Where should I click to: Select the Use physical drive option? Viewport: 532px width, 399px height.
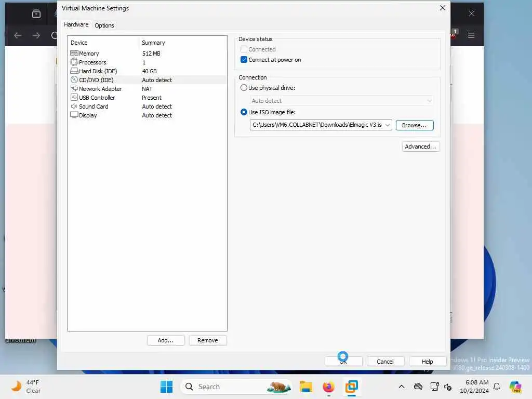coord(244,87)
